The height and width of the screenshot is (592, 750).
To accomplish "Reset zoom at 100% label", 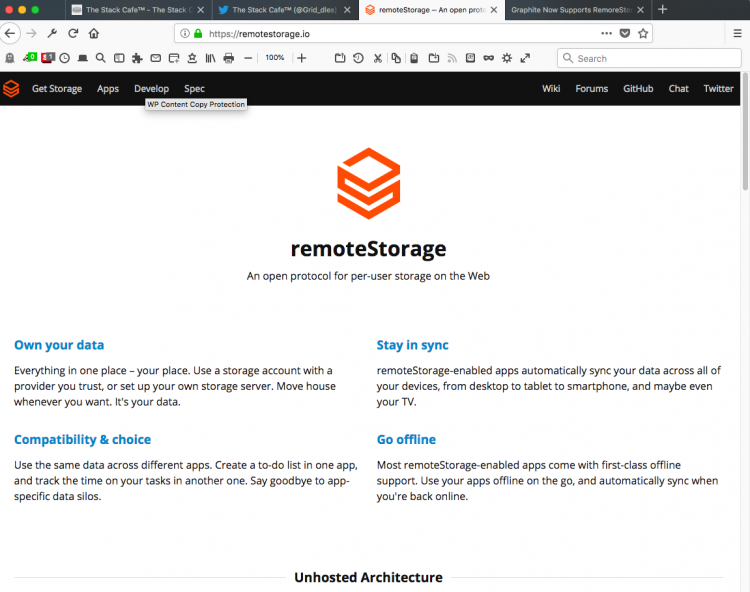I will [275, 58].
